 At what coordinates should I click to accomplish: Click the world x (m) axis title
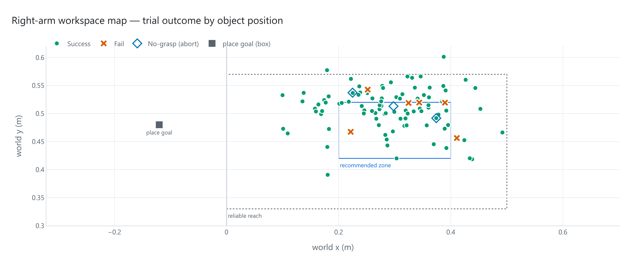[333, 247]
